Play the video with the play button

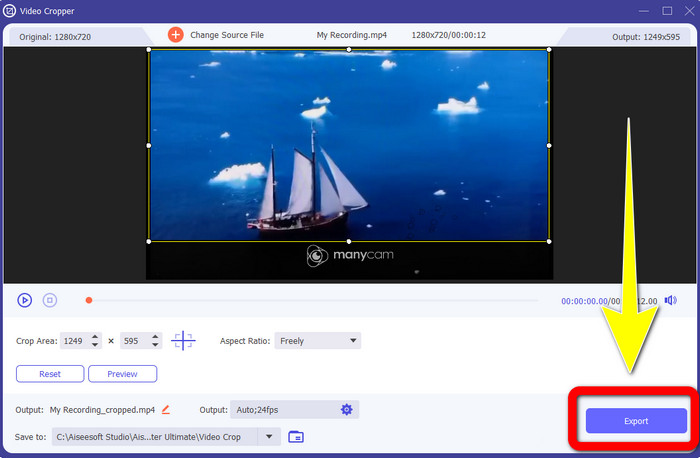(25, 300)
